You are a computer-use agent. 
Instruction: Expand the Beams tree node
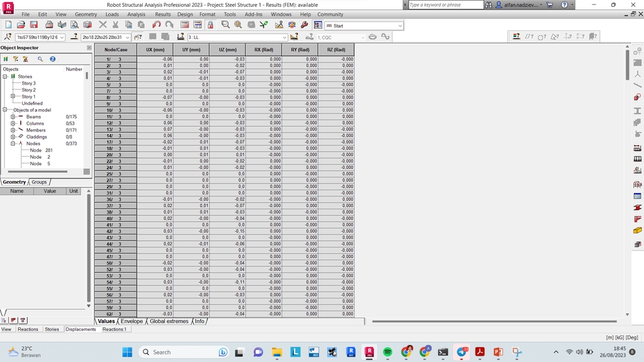pyautogui.click(x=13, y=117)
